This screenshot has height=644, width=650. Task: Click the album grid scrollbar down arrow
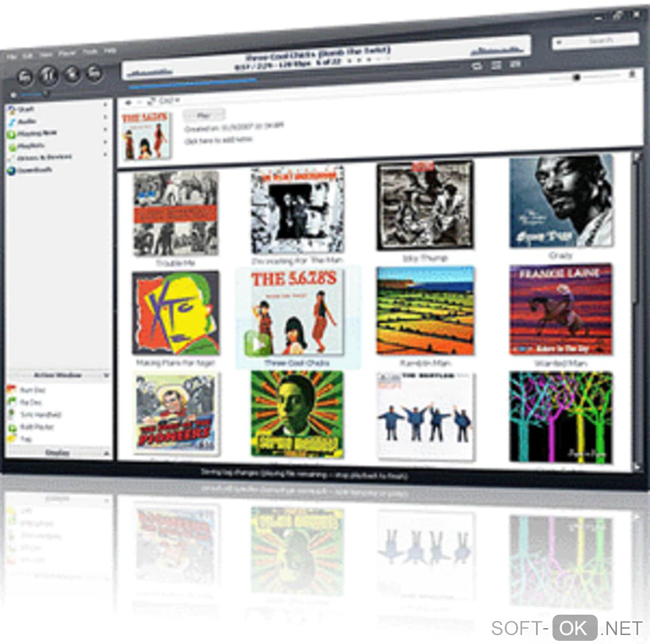(637, 467)
